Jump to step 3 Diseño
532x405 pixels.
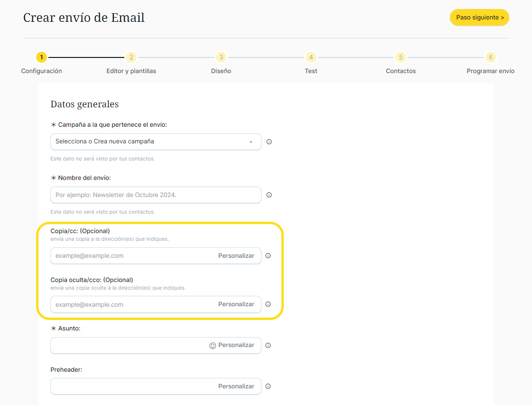(221, 57)
